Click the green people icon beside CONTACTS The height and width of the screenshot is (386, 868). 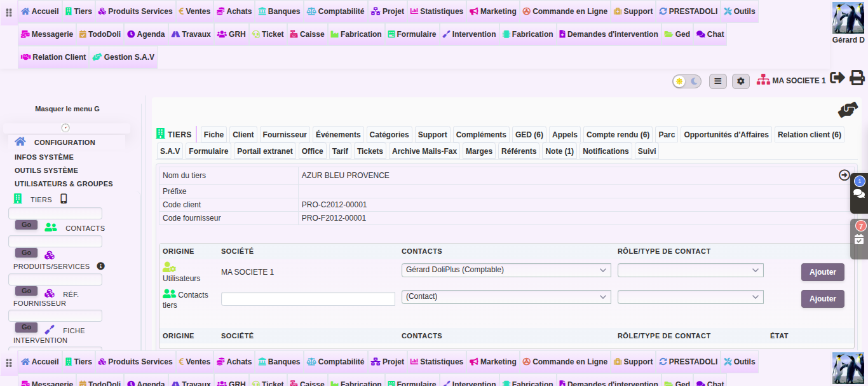pyautogui.click(x=51, y=227)
